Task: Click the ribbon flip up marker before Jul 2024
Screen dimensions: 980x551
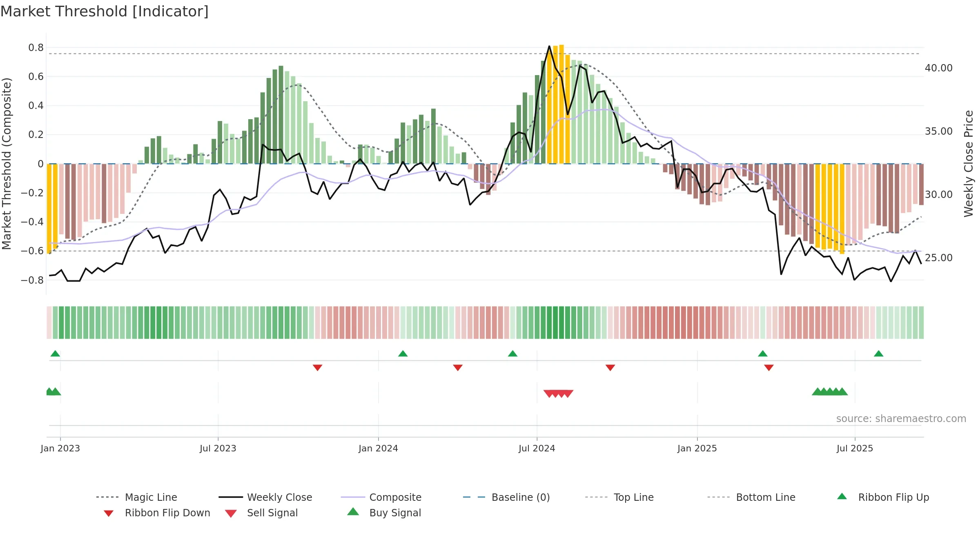Action: coord(512,353)
